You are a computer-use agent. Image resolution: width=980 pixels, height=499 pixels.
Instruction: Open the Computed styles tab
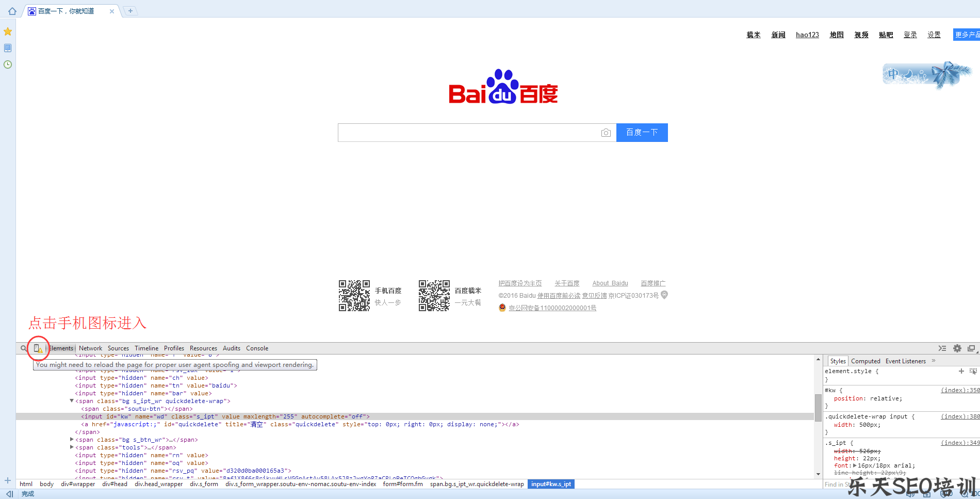point(865,361)
